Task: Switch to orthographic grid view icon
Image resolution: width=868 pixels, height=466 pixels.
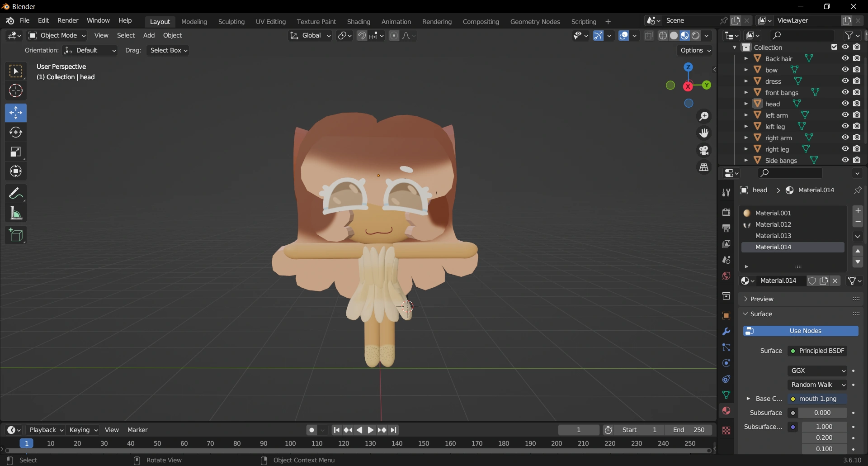Action: click(704, 167)
